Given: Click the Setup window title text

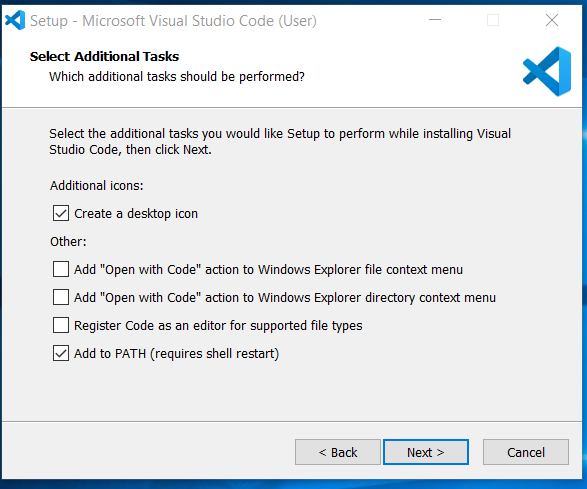Looking at the screenshot, I should click(x=173, y=21).
